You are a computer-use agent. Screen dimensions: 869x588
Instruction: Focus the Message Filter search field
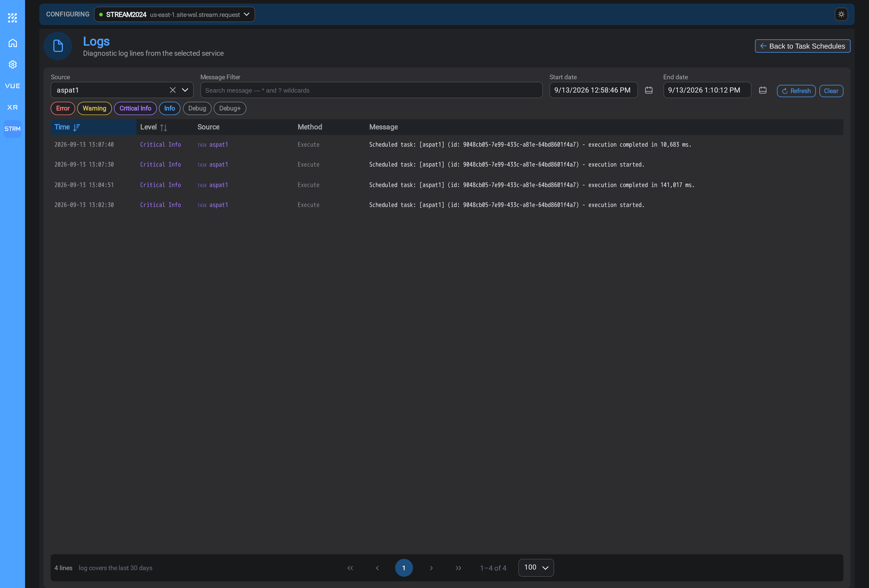coord(371,90)
